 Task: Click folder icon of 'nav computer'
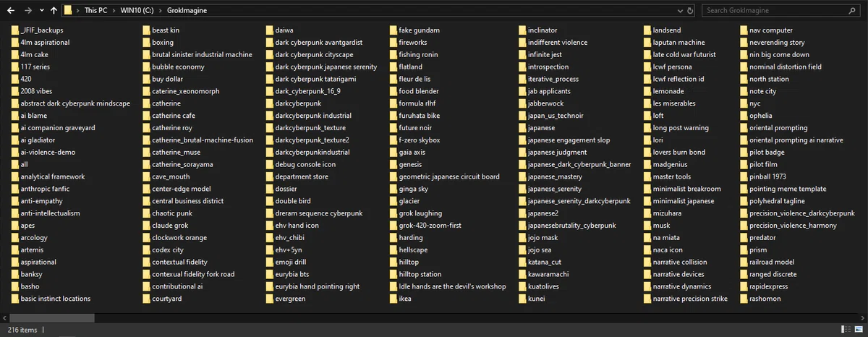744,30
